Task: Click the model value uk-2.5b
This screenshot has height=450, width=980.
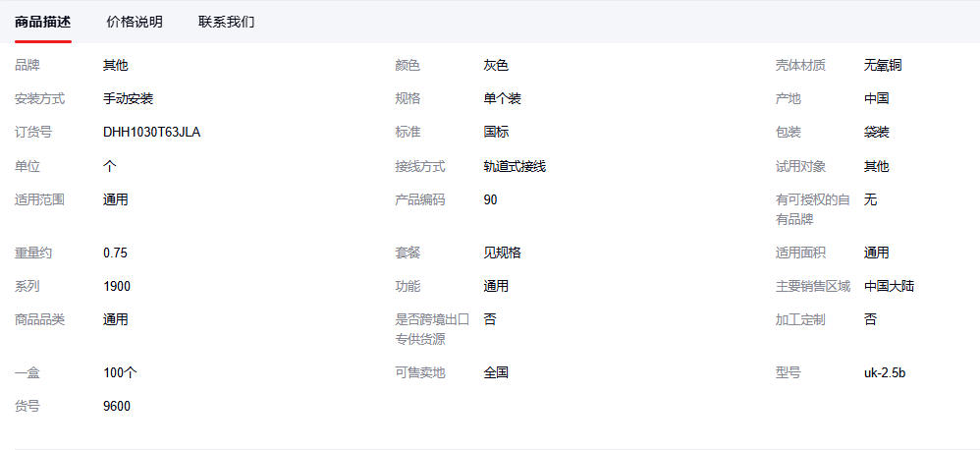Action: [884, 373]
